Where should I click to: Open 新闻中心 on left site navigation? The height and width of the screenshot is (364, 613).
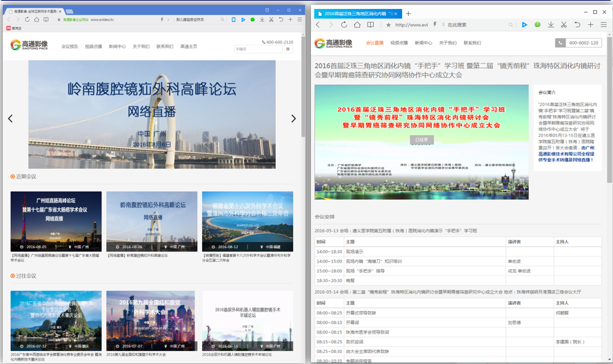click(x=117, y=46)
